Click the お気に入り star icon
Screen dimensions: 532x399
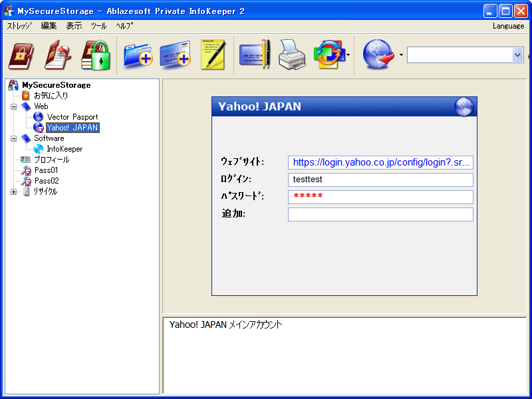[x=26, y=96]
